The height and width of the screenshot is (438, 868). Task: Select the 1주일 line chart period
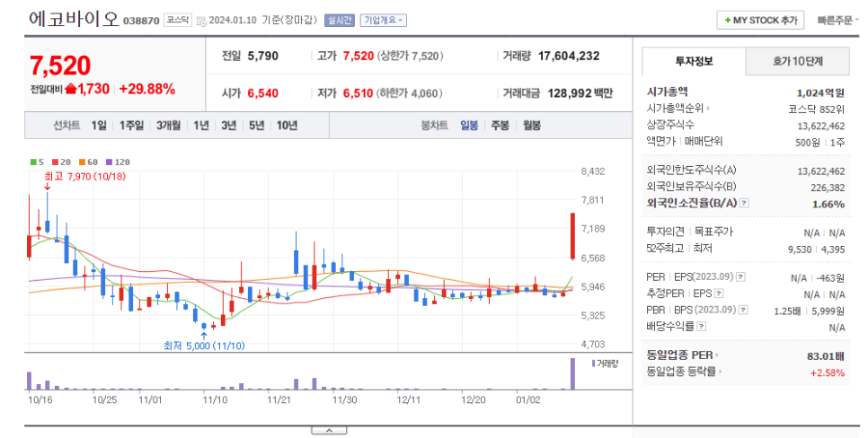tap(132, 126)
